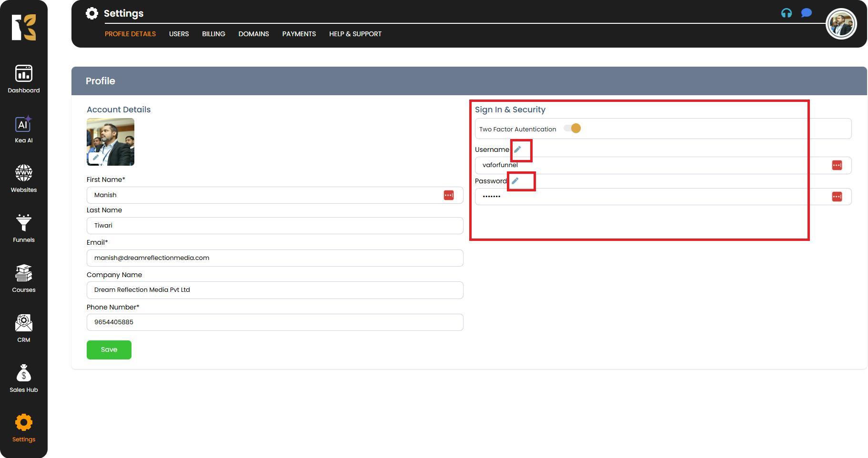Screen dimensions: 868x458
Task: Go to Websites in the sidebar
Action: 23,179
